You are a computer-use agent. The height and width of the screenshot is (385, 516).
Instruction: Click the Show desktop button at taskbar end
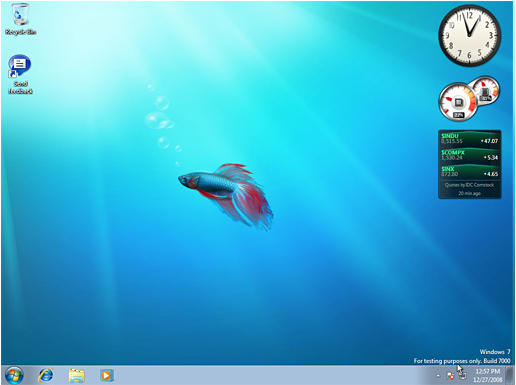coord(509,375)
